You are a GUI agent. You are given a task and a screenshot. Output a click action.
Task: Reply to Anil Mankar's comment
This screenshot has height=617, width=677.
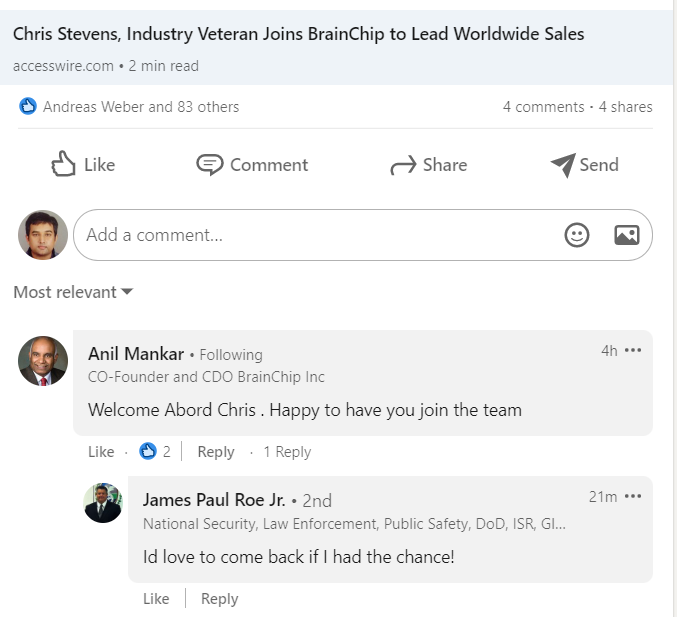click(216, 452)
